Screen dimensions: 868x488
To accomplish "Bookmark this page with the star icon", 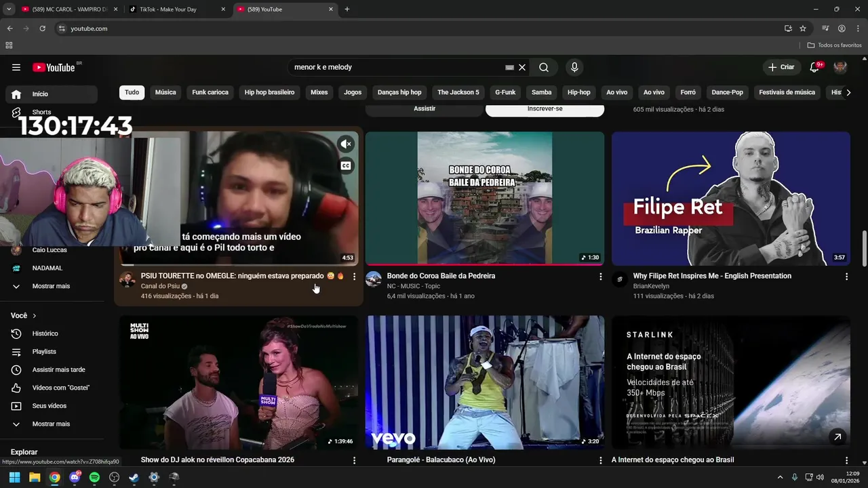I will tap(803, 28).
